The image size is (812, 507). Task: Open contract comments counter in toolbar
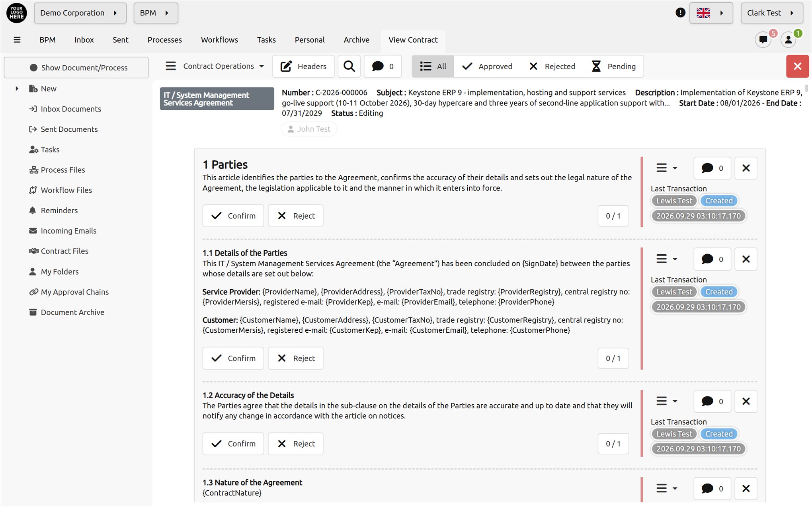click(383, 66)
